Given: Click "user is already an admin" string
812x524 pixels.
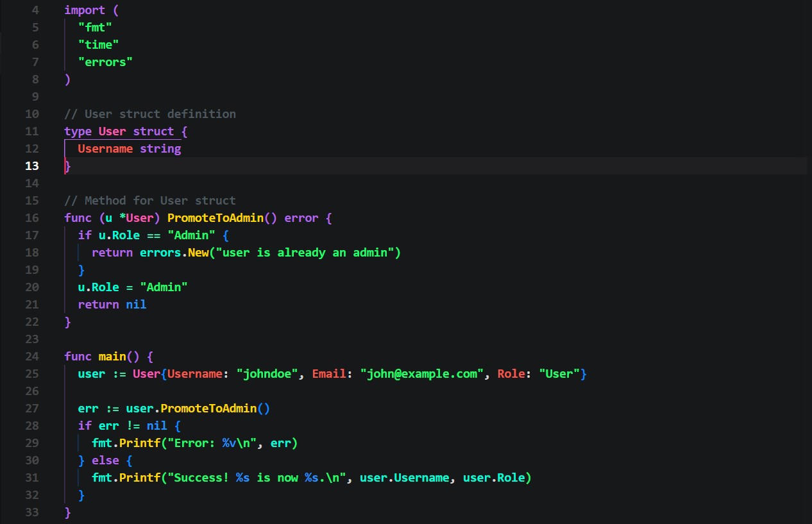Looking at the screenshot, I should pos(305,252).
